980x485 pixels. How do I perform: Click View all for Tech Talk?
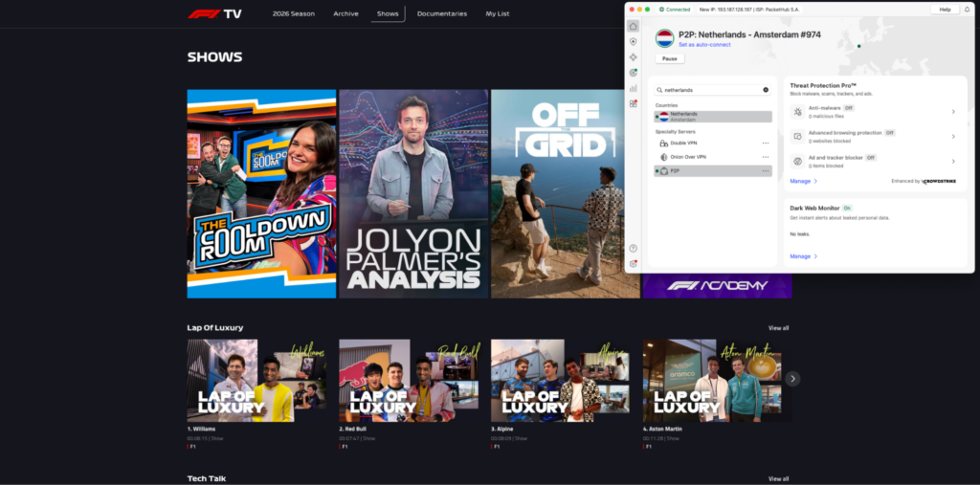[x=779, y=478]
